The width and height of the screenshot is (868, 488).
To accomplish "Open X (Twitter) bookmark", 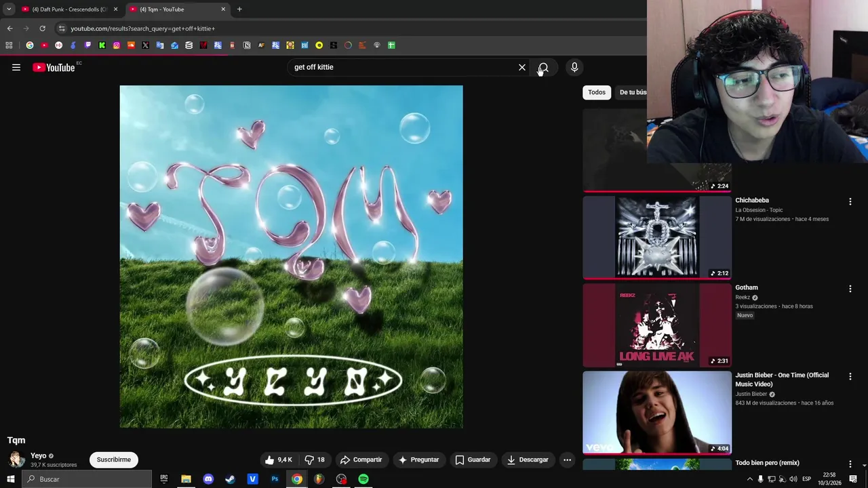I will click(145, 45).
